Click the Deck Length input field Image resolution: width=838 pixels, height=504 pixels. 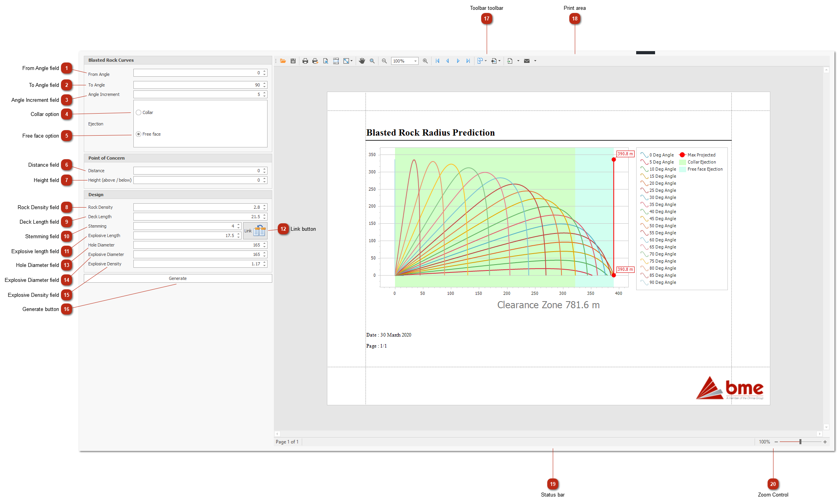pyautogui.click(x=198, y=217)
